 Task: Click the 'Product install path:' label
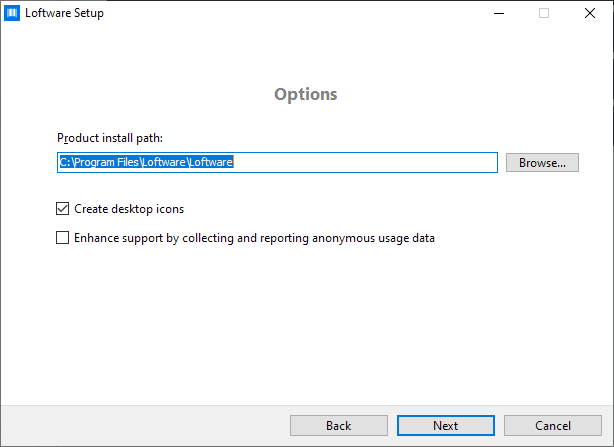(110, 138)
